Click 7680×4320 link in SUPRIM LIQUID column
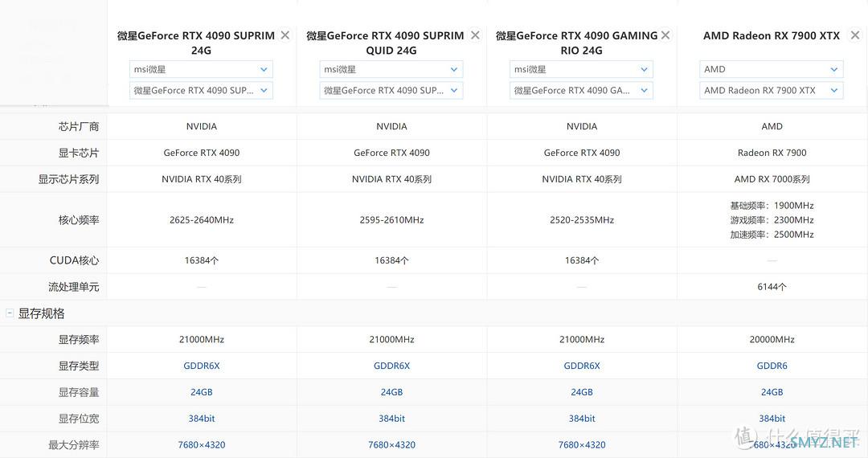Screen dimensions: 868x458 pyautogui.click(x=392, y=444)
